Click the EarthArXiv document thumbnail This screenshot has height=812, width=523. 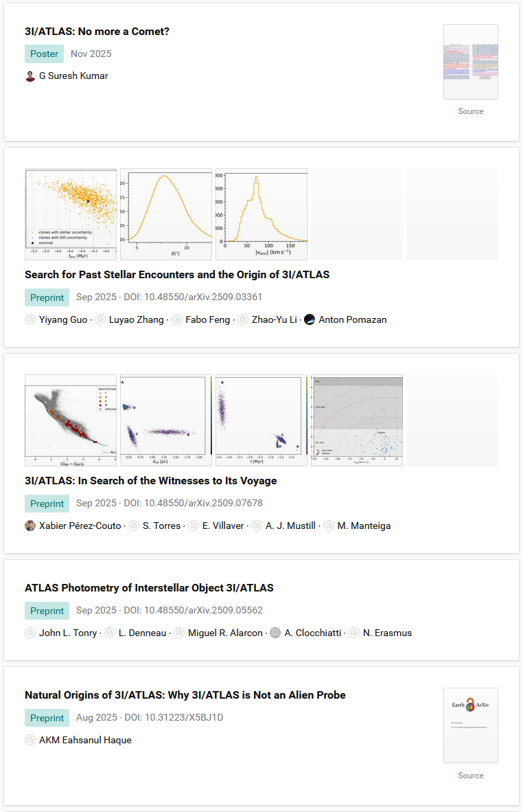coord(470,725)
